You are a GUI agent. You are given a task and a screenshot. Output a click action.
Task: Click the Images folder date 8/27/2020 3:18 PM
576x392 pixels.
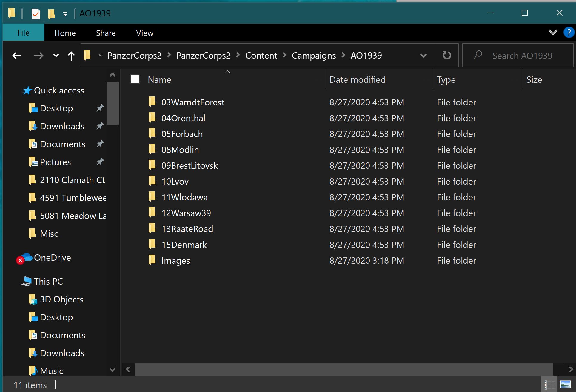coord(366,261)
